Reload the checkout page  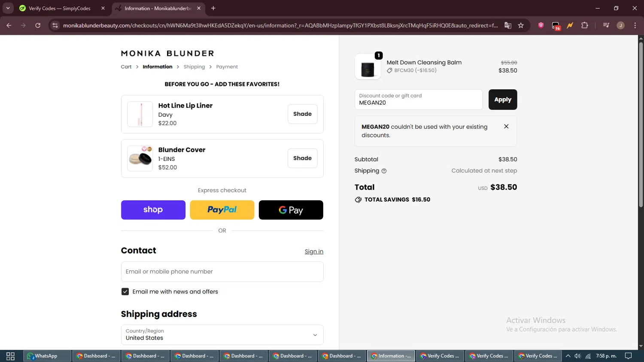click(x=38, y=25)
